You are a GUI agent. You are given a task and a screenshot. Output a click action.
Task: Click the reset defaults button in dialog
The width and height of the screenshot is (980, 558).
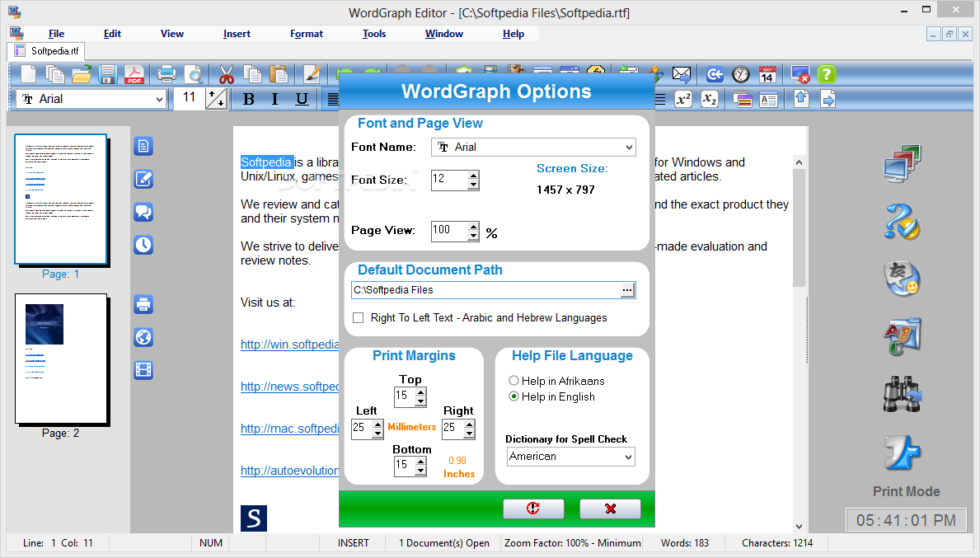(x=533, y=509)
